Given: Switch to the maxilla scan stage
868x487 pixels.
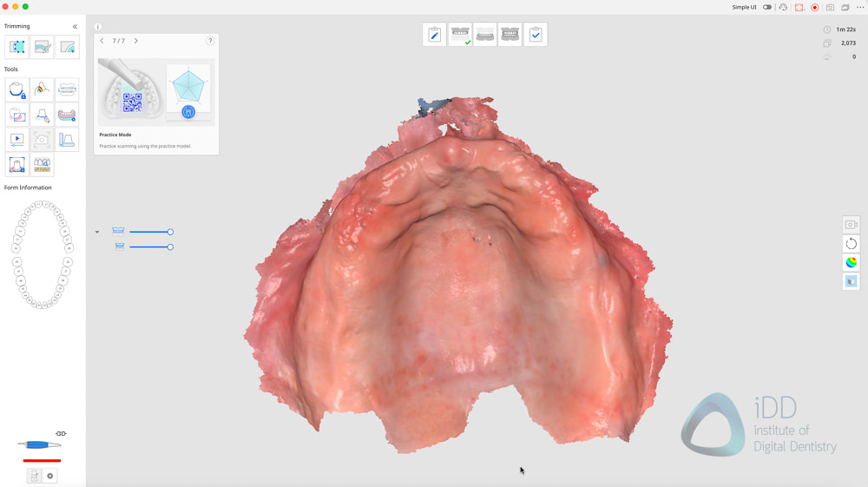Looking at the screenshot, I should pyautogui.click(x=460, y=35).
